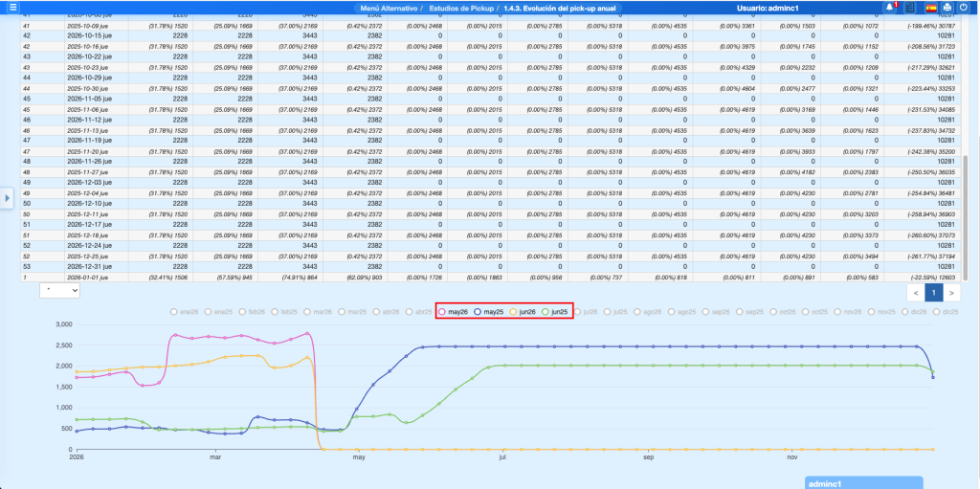Show the dic25 legend series
980x489 pixels.
point(943,312)
